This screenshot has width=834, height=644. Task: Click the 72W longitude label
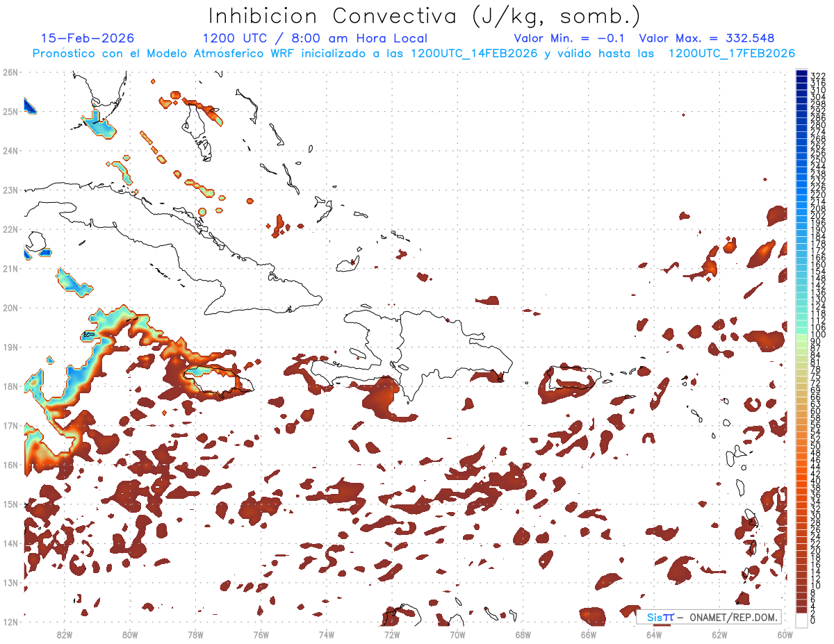tap(392, 634)
